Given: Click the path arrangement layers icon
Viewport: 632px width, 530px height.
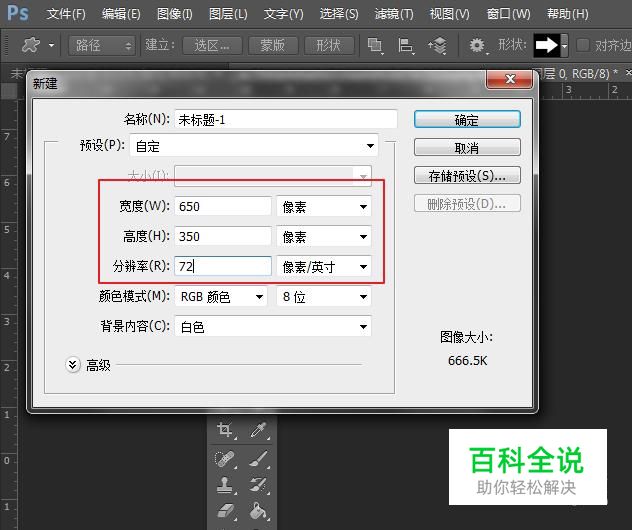Looking at the screenshot, I should (x=437, y=46).
